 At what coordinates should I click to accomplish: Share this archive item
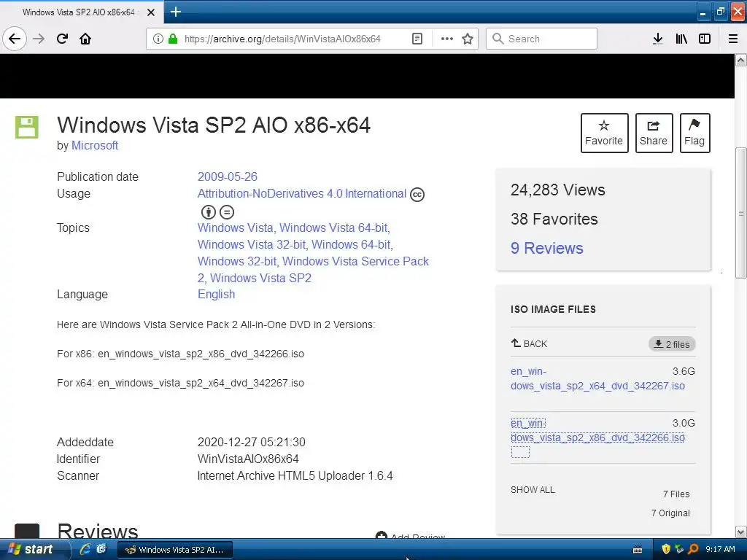[654, 133]
